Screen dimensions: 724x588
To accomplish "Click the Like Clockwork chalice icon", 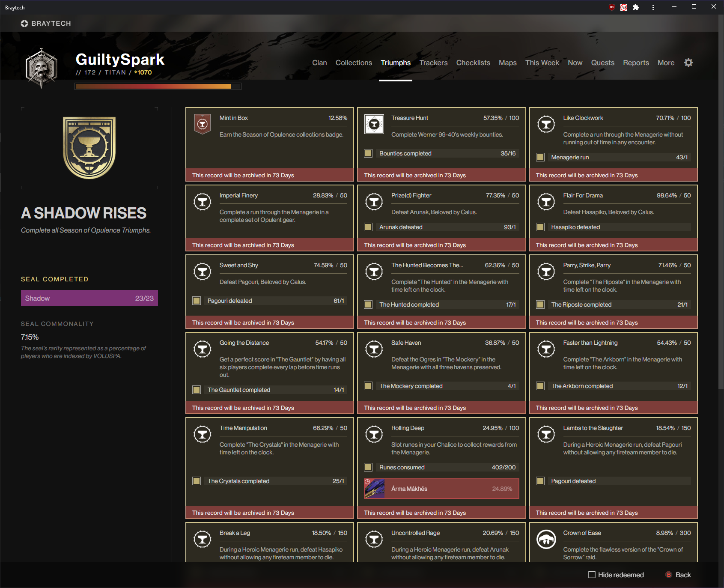I will click(546, 124).
